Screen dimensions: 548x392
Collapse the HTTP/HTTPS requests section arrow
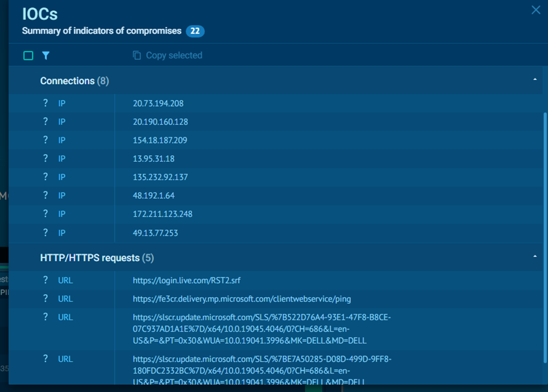pos(535,256)
